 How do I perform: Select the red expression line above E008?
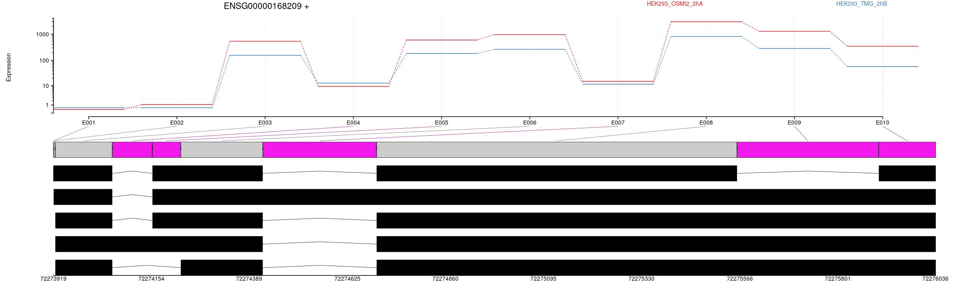(706, 22)
